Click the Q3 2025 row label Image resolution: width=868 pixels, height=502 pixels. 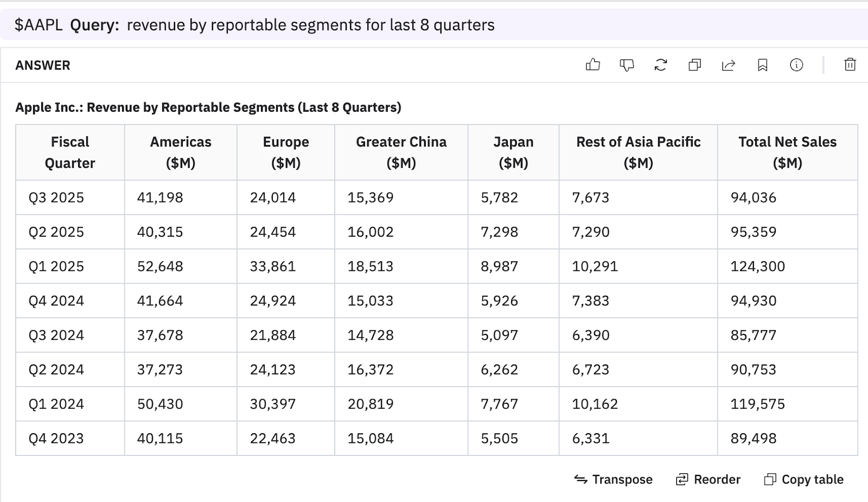(x=56, y=197)
